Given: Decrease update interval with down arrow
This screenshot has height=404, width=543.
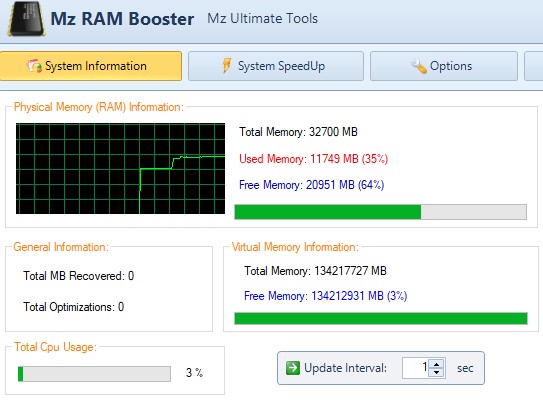Looking at the screenshot, I should click(x=437, y=372).
